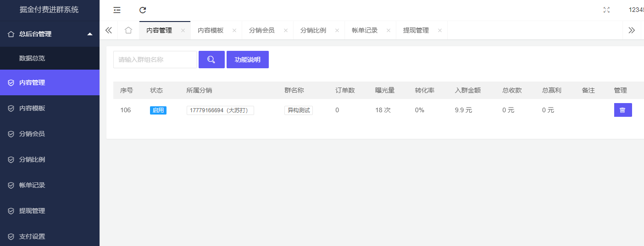This screenshot has height=246, width=644.
Task: Click the refresh page icon
Action: point(143,10)
